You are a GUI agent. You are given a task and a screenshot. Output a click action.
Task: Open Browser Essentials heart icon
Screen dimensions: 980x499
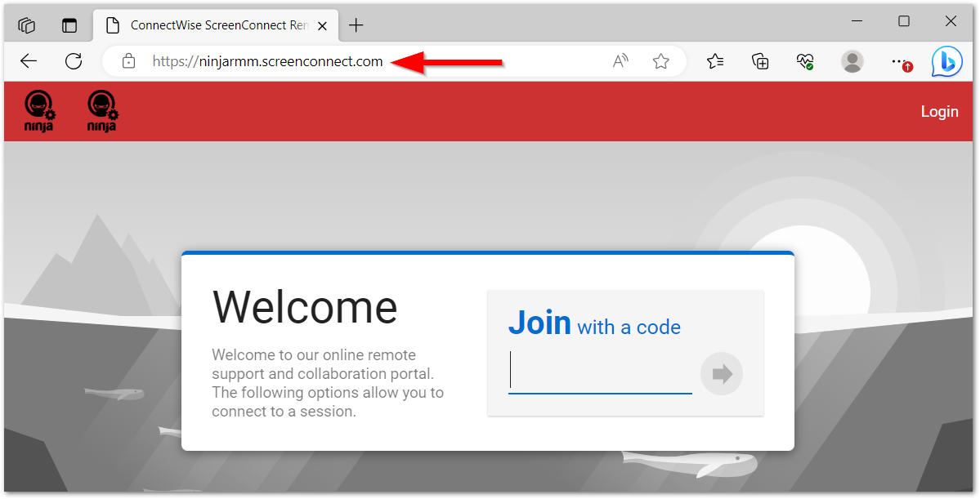click(805, 61)
